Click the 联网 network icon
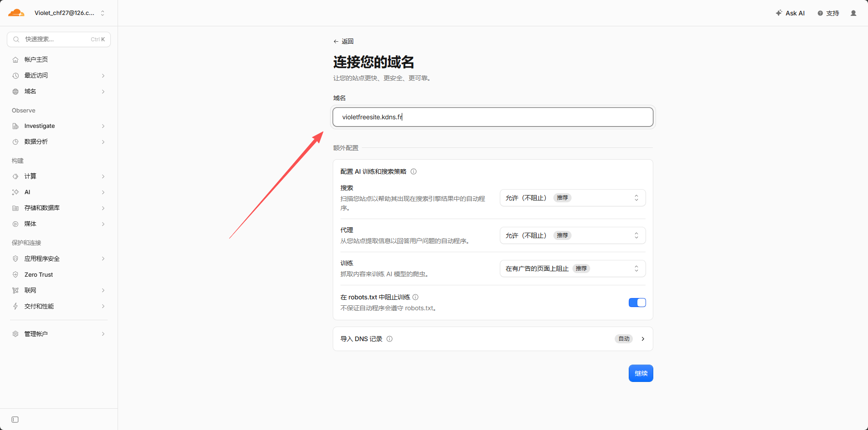This screenshot has height=430, width=868. (15, 290)
